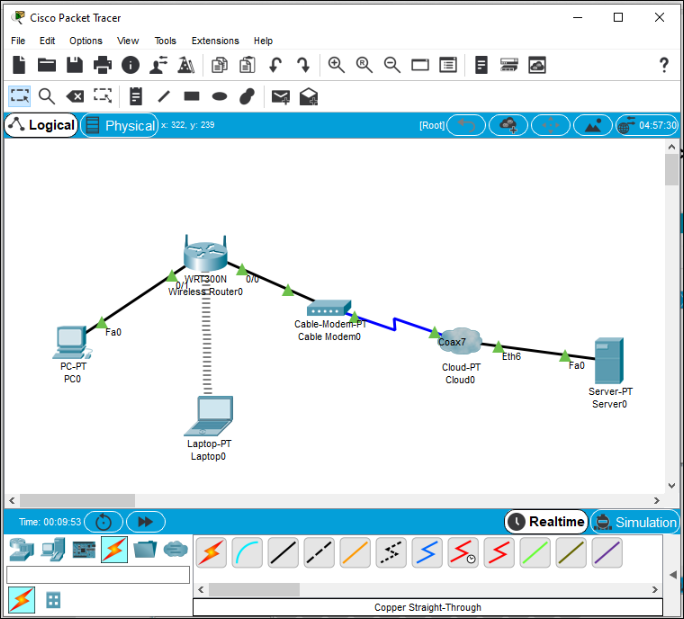Create a new cluster with cloud button
The width and height of the screenshot is (684, 619).
[509, 126]
